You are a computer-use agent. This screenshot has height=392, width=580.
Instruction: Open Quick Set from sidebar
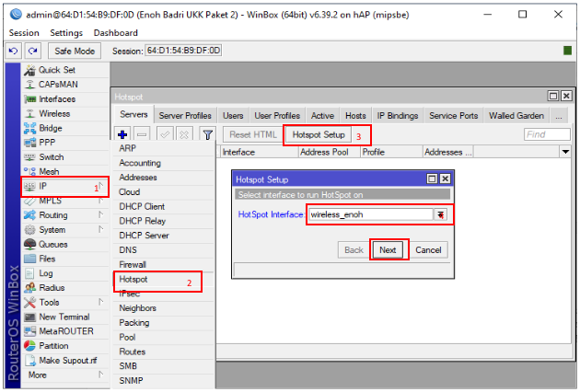(x=65, y=70)
